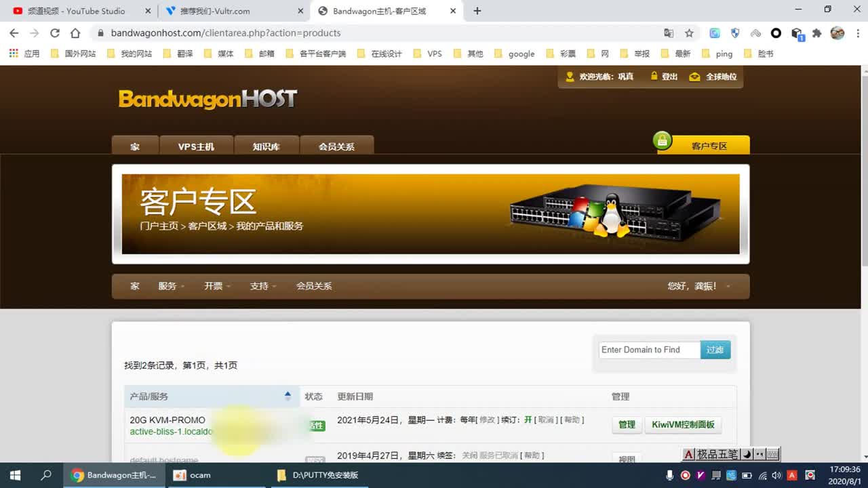This screenshot has height=488, width=868.
Task: Click the 过滤 filter button
Action: (715, 350)
